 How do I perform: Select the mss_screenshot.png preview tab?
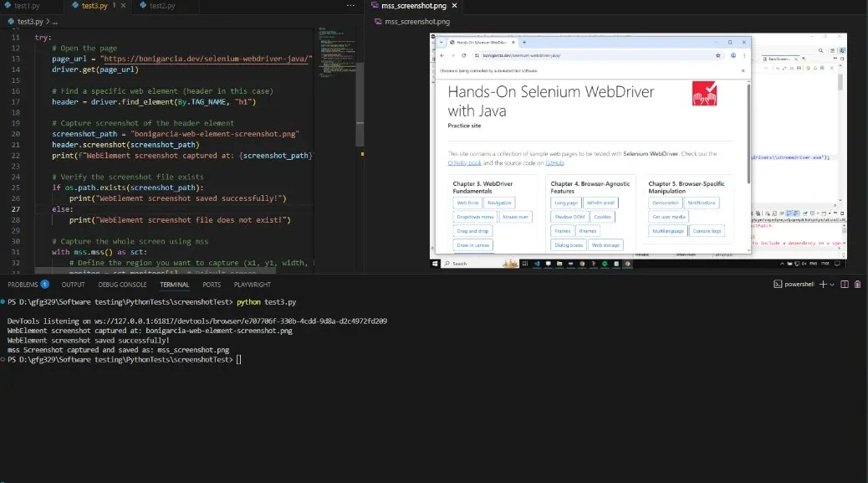coord(414,6)
